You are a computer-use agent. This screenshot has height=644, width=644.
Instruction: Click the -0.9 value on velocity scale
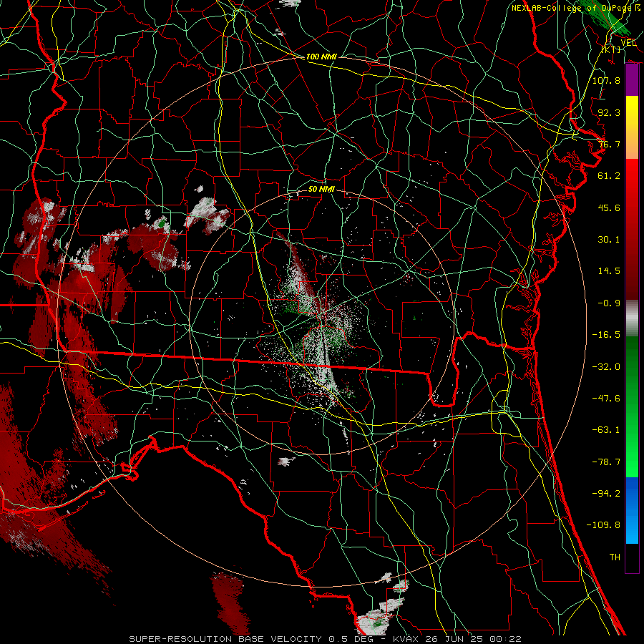[609, 303]
